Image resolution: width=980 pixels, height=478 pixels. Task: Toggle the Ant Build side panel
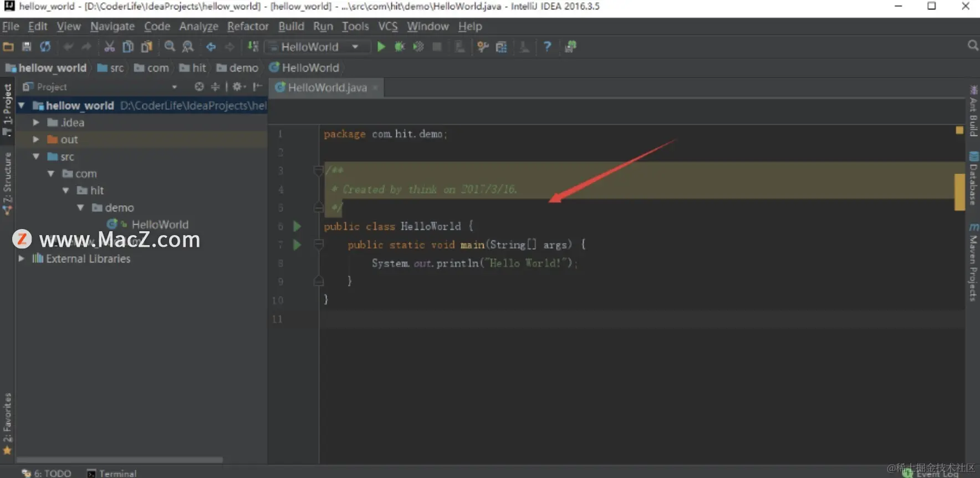[x=973, y=111]
